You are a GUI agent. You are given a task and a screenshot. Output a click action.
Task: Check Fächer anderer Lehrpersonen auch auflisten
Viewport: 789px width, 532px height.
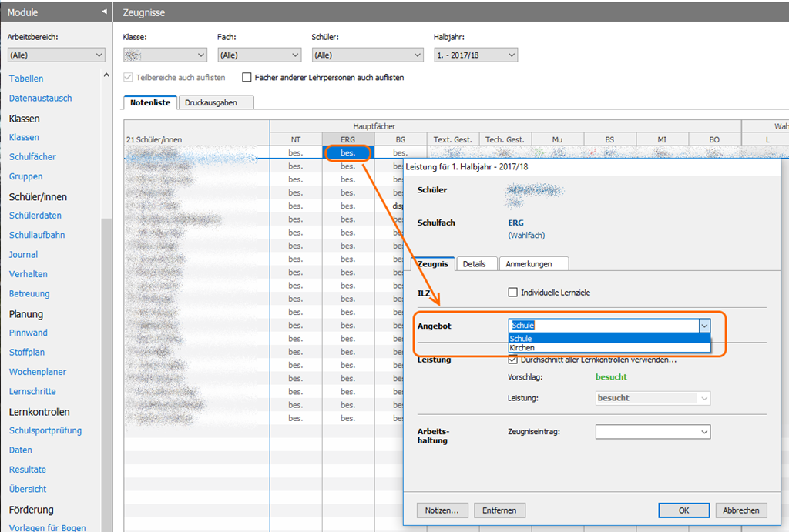247,78
